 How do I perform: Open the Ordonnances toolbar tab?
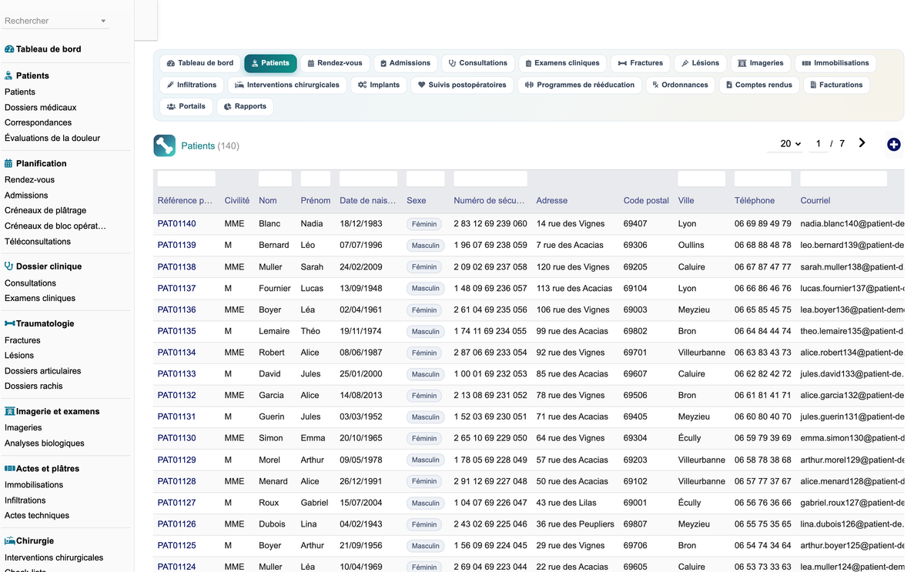click(680, 85)
